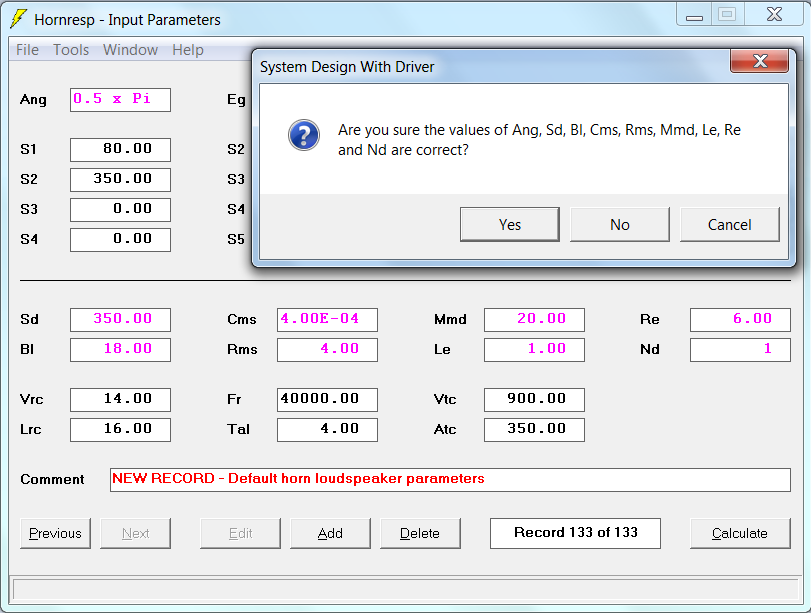Click the S2 field showing 350.00
Viewport: 811px width, 613px height.
point(121,180)
